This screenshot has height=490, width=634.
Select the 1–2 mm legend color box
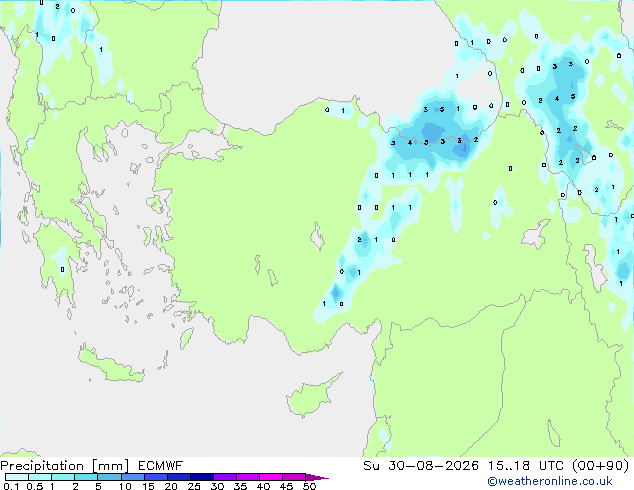(63, 477)
